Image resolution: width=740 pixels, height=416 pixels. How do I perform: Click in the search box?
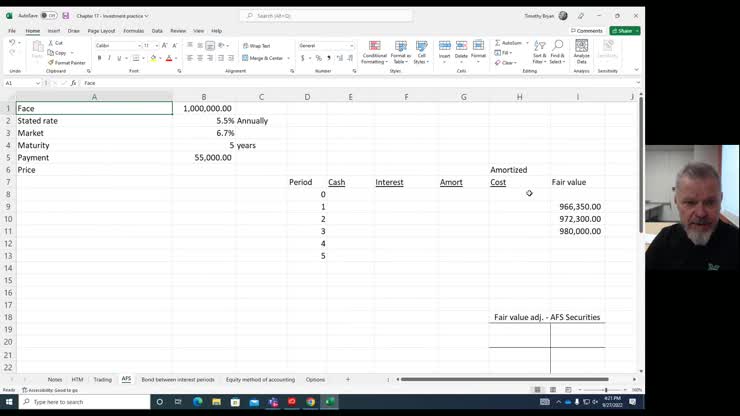click(326, 16)
